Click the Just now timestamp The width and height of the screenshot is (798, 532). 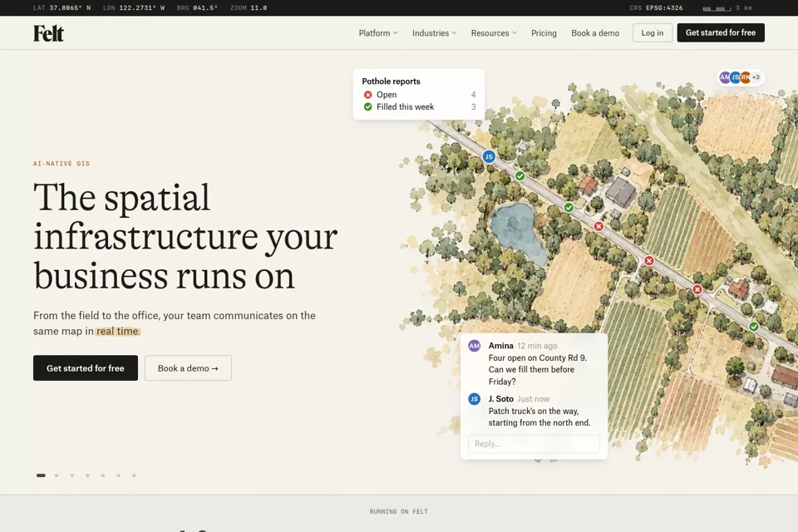534,399
